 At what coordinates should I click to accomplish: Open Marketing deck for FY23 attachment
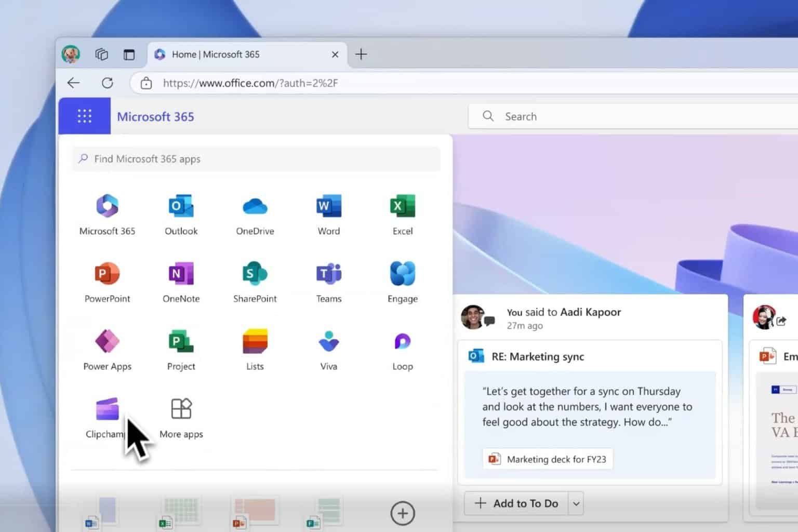click(x=548, y=459)
